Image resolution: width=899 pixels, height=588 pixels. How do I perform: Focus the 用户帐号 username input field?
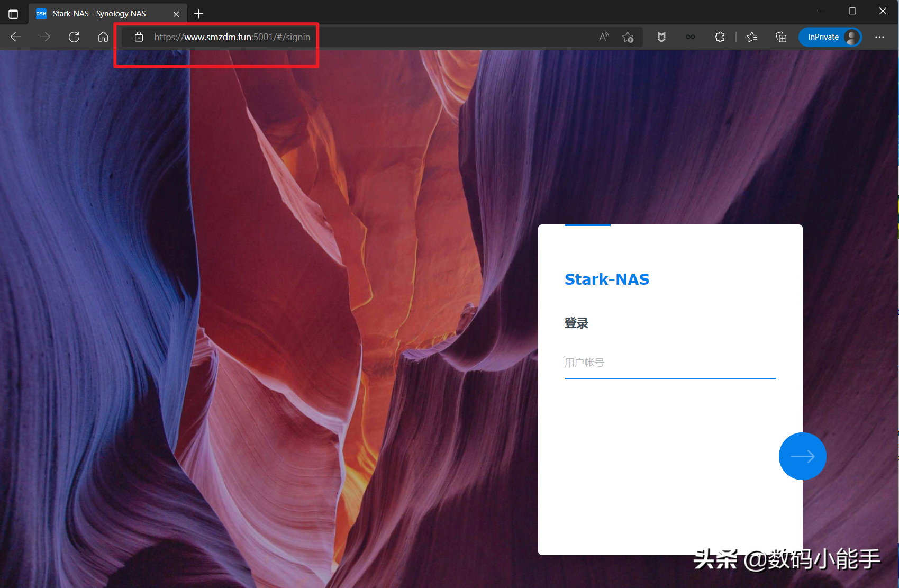pyautogui.click(x=669, y=363)
